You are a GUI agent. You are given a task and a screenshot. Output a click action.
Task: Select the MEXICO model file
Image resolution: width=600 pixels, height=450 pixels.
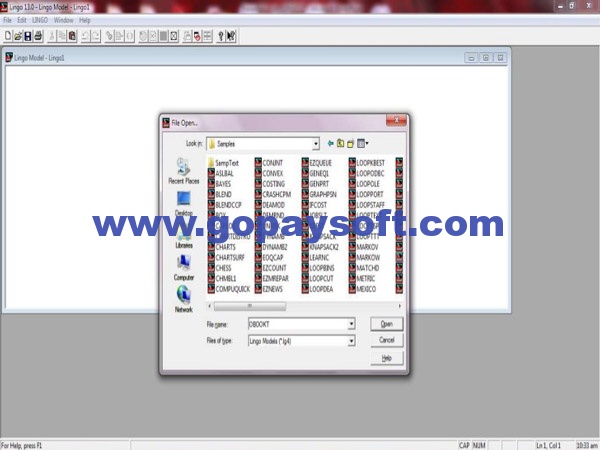point(363,289)
